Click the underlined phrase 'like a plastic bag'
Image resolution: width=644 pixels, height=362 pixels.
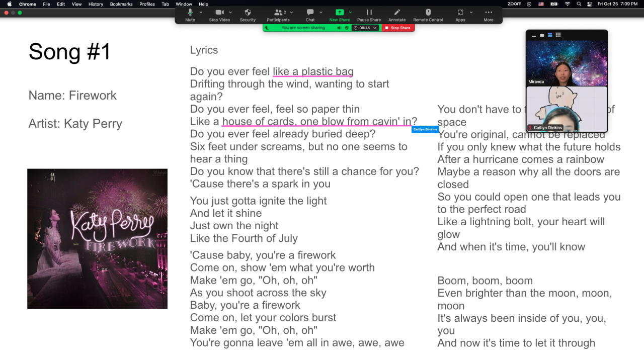[x=313, y=71]
